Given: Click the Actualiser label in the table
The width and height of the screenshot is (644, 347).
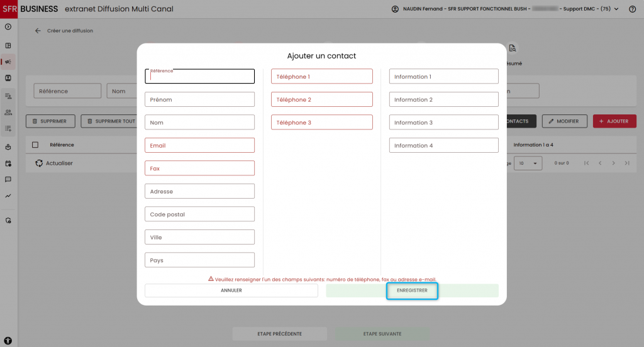Looking at the screenshot, I should (x=59, y=163).
